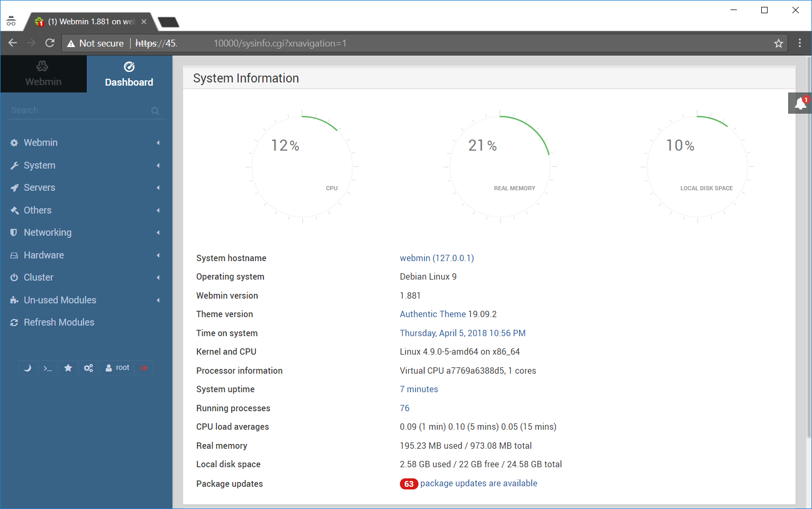Close the Webmin 1.881 browser tab
The height and width of the screenshot is (509, 812).
pos(144,22)
